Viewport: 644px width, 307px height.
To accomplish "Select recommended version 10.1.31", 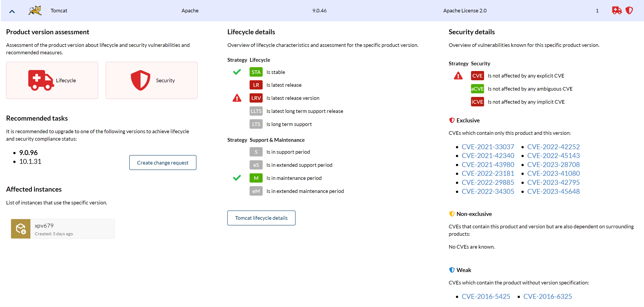I will 30,162.
